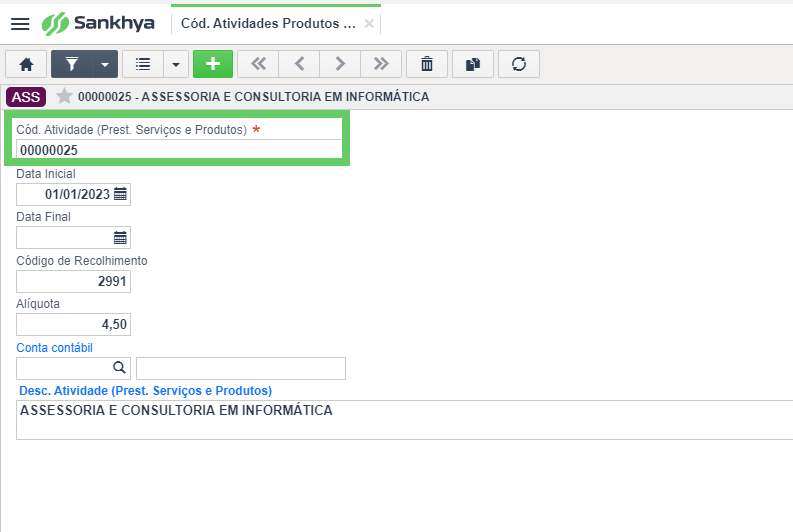Add a new record with plus button
The width and height of the screenshot is (793, 532).
click(x=213, y=64)
